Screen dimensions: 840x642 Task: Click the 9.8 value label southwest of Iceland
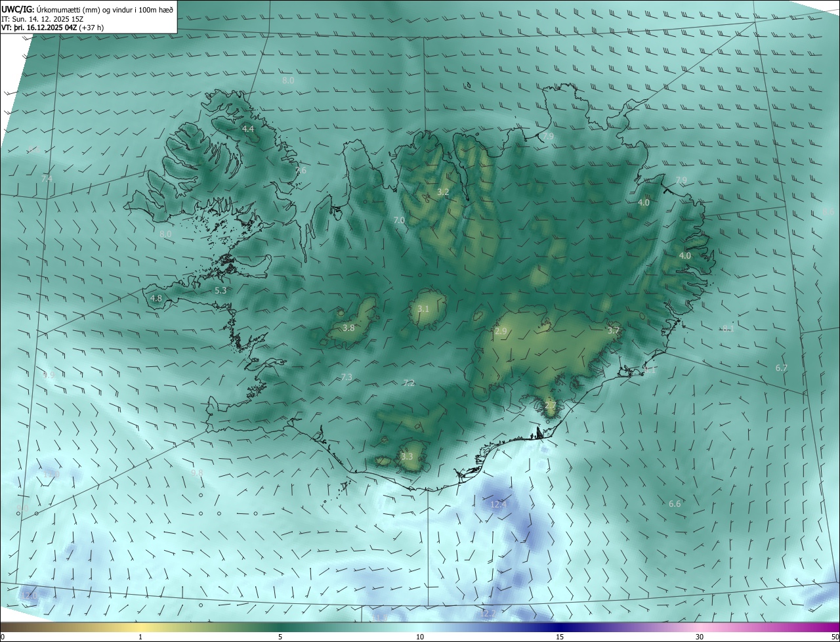(197, 473)
